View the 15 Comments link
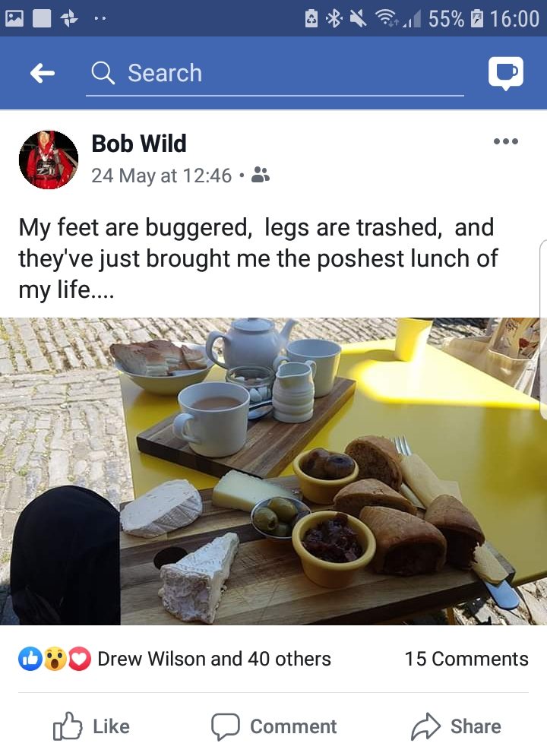 click(x=466, y=659)
